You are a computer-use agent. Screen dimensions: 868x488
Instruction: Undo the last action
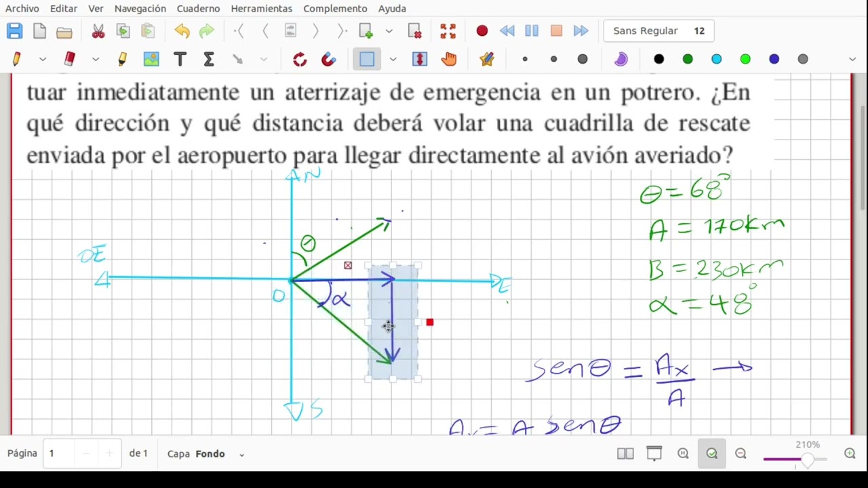[182, 30]
